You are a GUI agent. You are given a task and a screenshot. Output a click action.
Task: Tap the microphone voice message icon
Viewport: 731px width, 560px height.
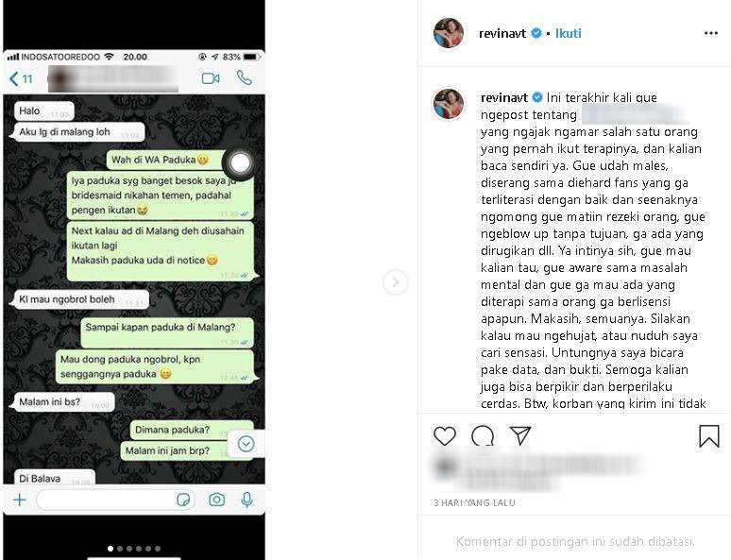click(247, 500)
